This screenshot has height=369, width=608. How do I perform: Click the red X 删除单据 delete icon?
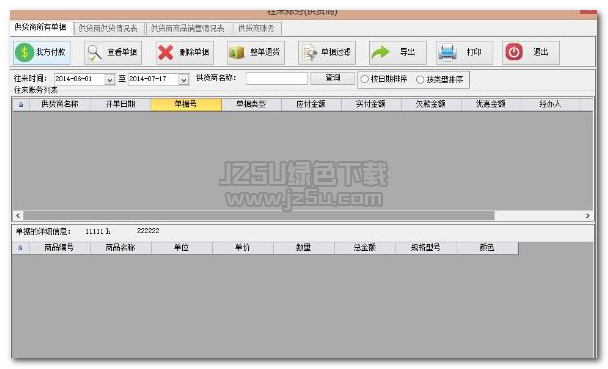pyautogui.click(x=166, y=53)
